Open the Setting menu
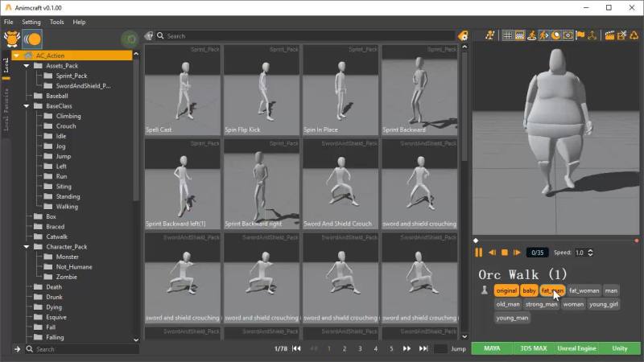 tap(31, 23)
